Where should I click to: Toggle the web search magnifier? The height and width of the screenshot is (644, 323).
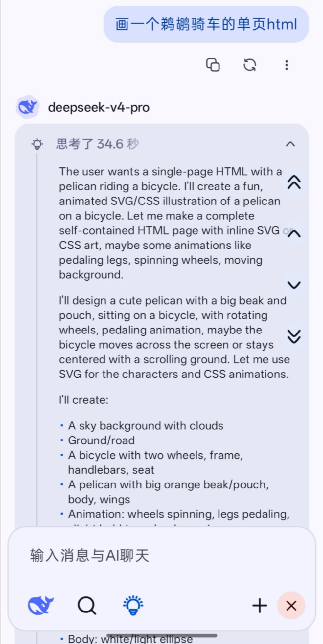(87, 605)
